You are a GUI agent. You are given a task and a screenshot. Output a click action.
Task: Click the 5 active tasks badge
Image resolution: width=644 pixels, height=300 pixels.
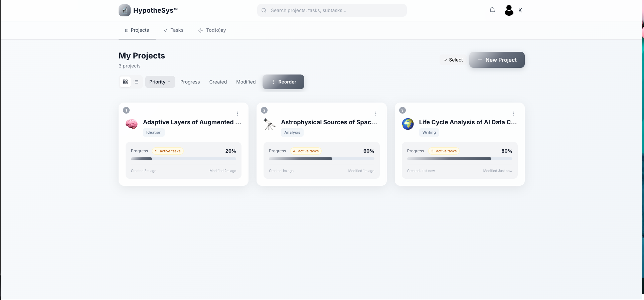[168, 151]
